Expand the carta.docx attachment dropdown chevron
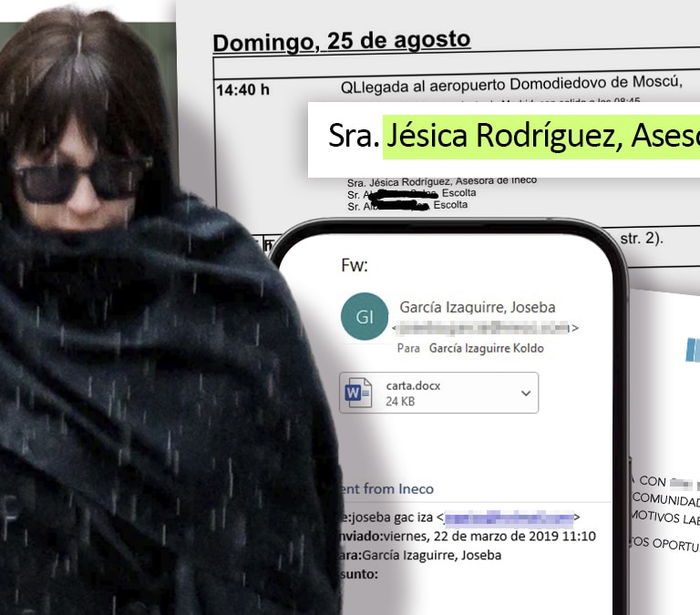 (525, 393)
